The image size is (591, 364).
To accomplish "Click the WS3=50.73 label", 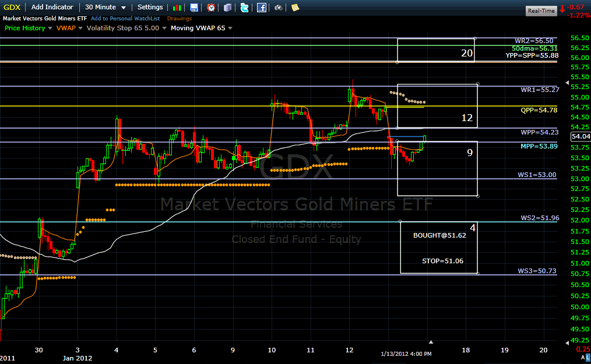I will pos(537,271).
